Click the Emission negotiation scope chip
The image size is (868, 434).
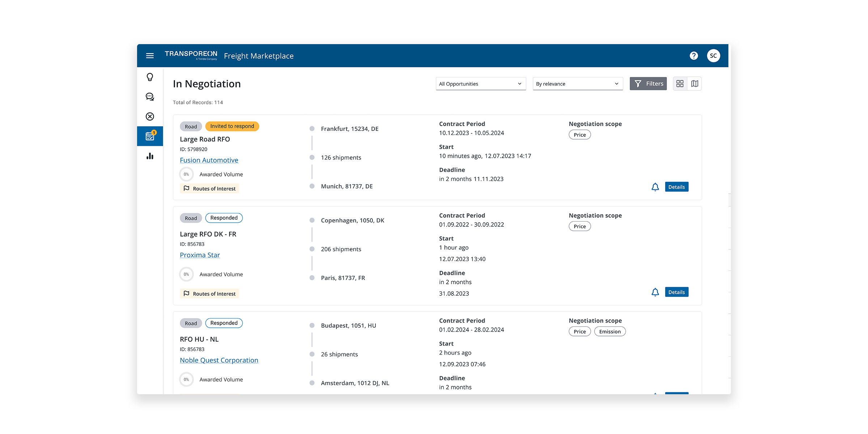coord(610,332)
